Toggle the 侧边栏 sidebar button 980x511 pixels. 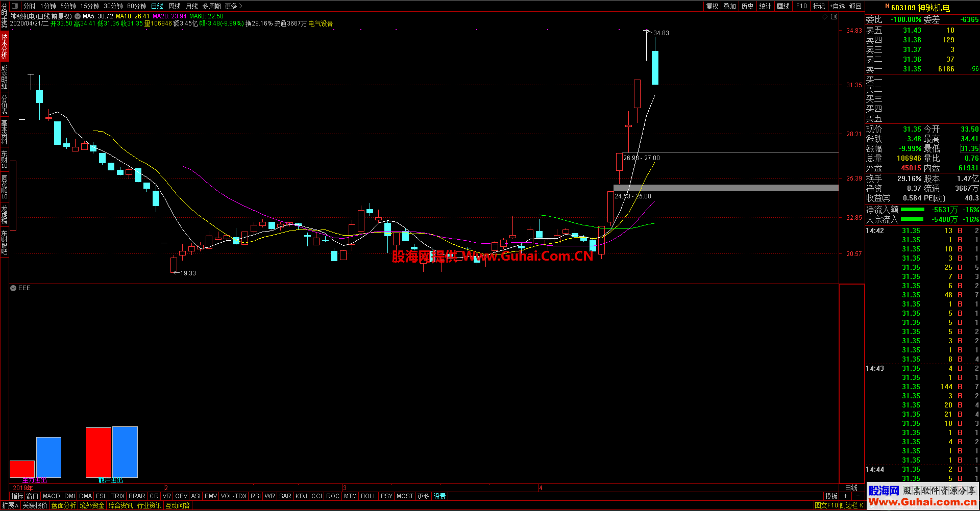tap(851, 505)
